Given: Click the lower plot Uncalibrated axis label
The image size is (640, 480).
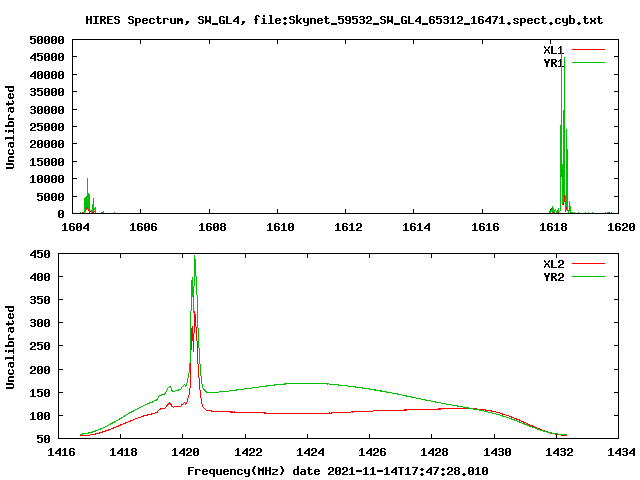Looking at the screenshot, I should [x=10, y=347].
